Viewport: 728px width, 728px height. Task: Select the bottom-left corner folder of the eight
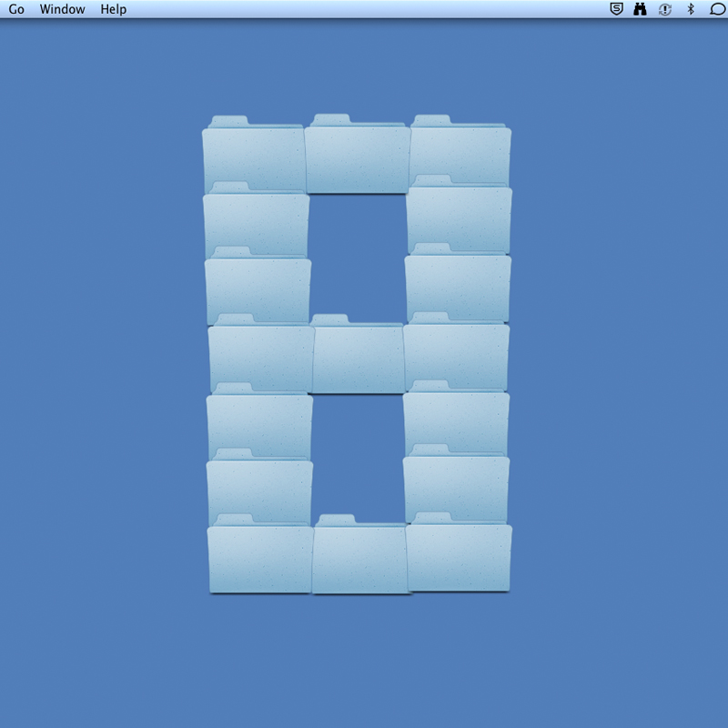point(260,554)
